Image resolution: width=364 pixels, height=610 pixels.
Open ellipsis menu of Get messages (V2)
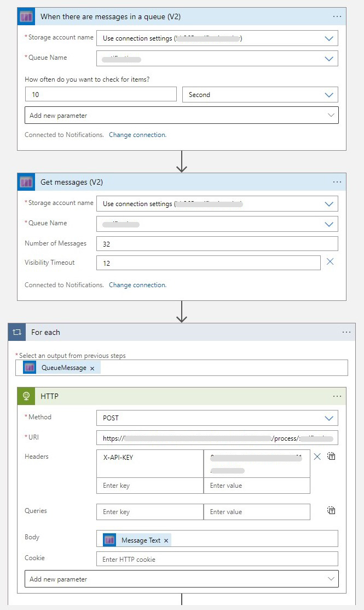pos(337,182)
